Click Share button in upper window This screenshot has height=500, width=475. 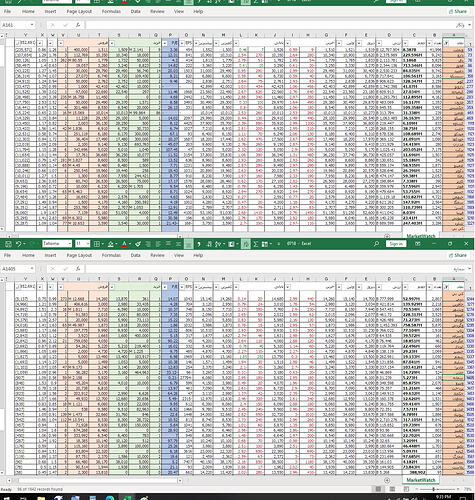click(x=458, y=11)
